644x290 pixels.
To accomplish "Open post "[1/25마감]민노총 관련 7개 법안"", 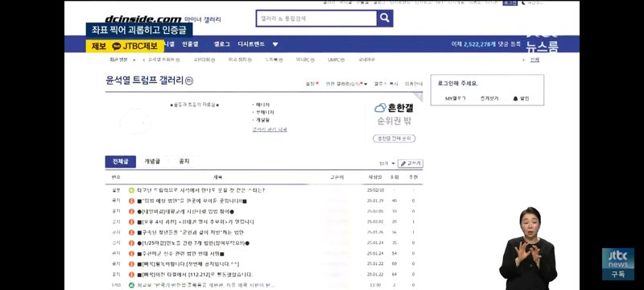I will (193, 243).
